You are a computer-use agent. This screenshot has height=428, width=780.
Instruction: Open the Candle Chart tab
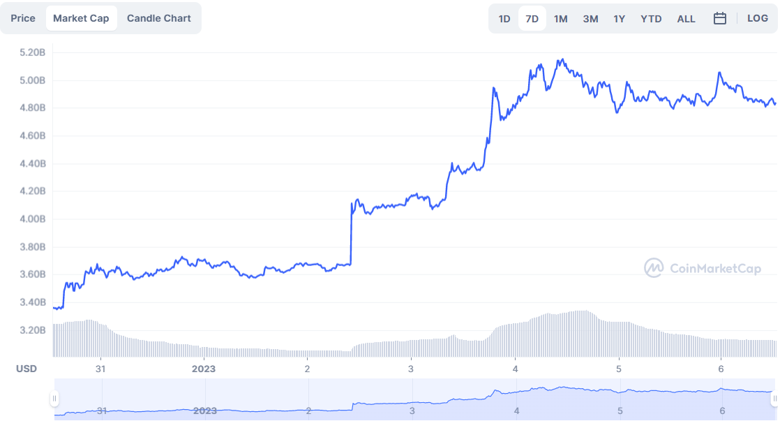[x=159, y=18]
